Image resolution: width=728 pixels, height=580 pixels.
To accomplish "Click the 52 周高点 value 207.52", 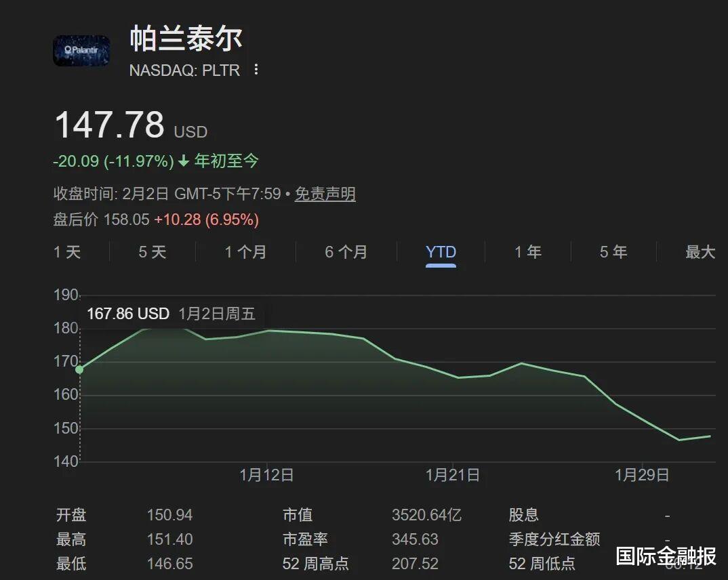I will (x=415, y=563).
